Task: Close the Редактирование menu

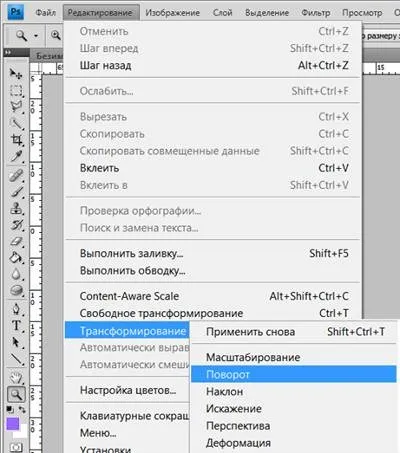Action: pyautogui.click(x=101, y=13)
